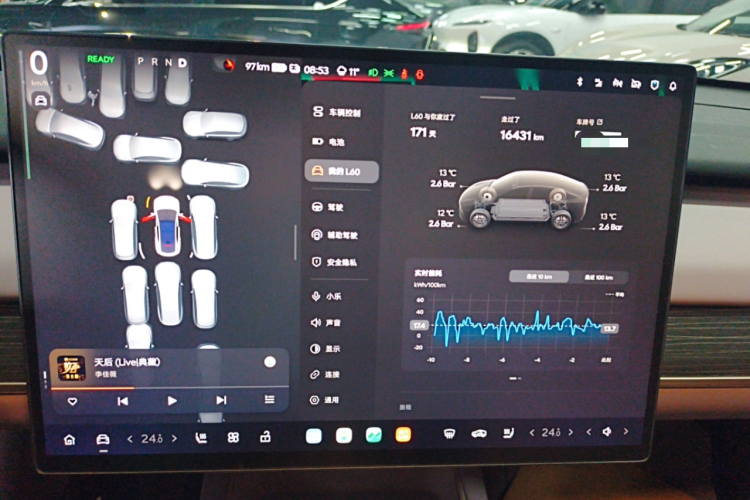Viewport: 750px width, 500px height.
Task: Skip to next track
Action: pyautogui.click(x=221, y=400)
